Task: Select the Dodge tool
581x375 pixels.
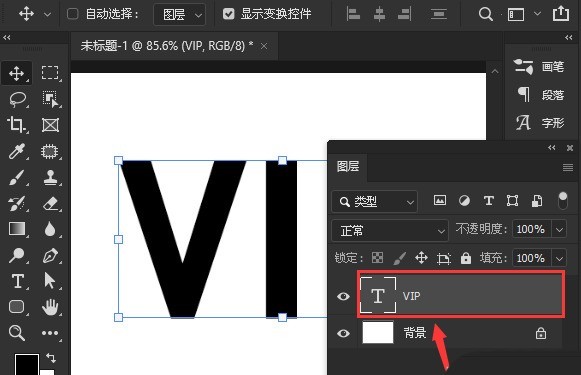Action: [17, 255]
